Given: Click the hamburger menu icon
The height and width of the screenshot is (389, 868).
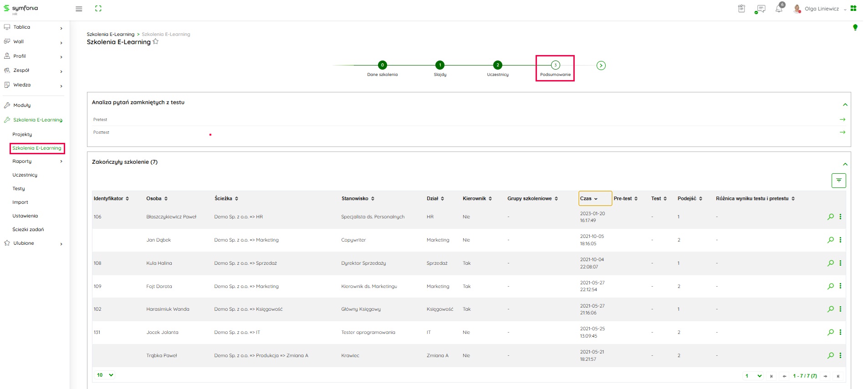Looking at the screenshot, I should tap(79, 9).
